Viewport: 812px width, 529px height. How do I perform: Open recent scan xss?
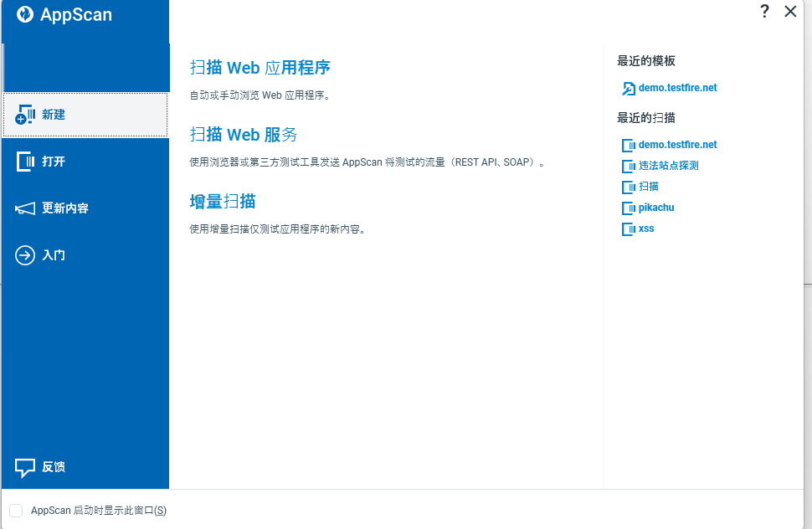[646, 229]
